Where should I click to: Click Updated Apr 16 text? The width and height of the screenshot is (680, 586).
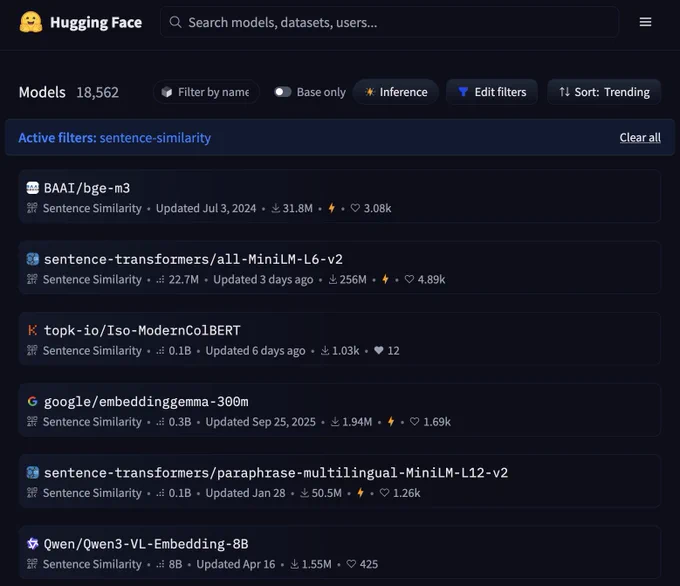coord(236,564)
